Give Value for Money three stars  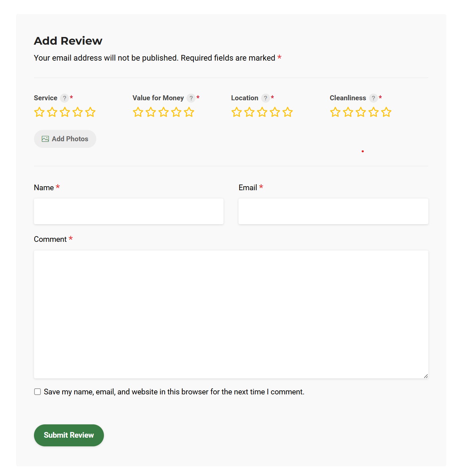(x=164, y=112)
